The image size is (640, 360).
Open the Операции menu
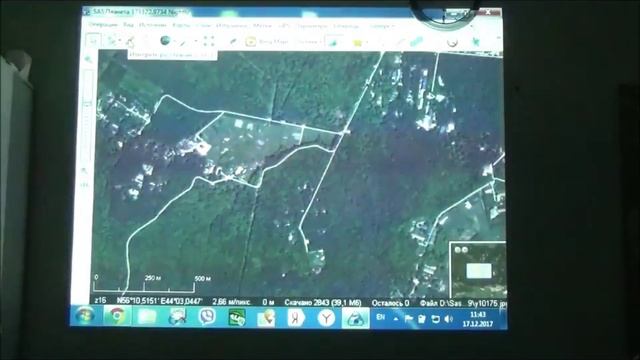(x=103, y=25)
